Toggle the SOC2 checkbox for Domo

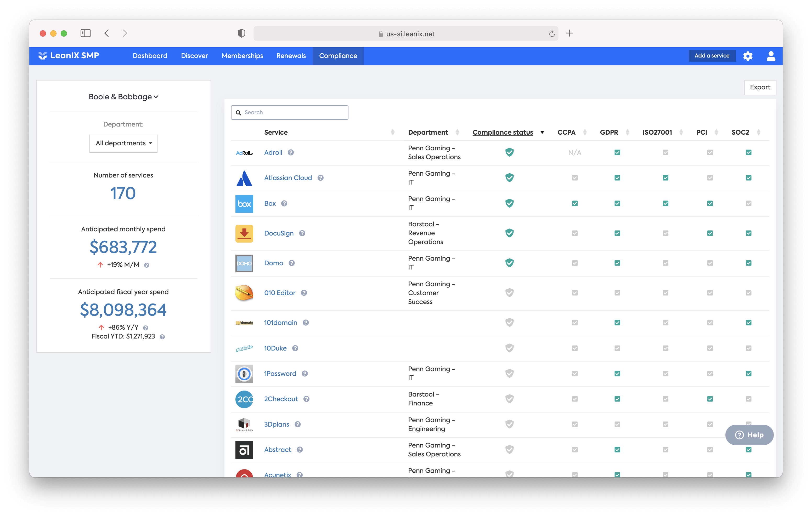coord(748,263)
